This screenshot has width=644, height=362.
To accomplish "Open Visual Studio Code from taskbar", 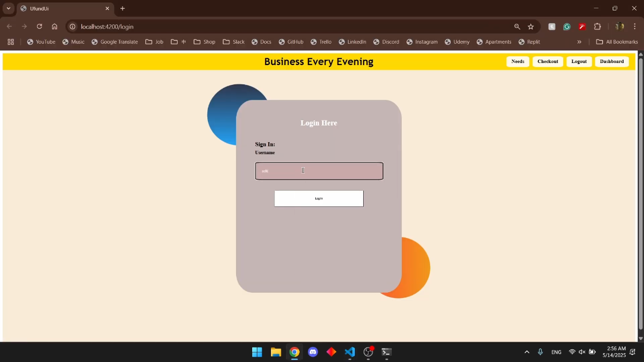I will pyautogui.click(x=350, y=352).
